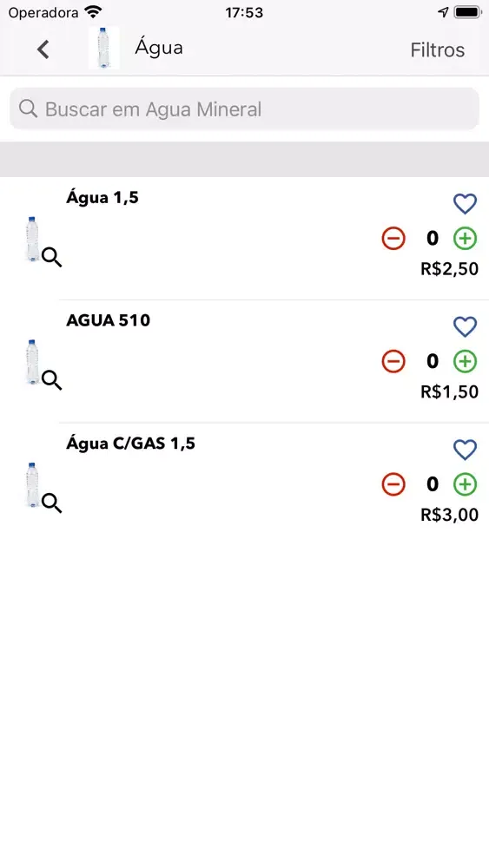Decrease quantity of Água 1,5
This screenshot has height=868, width=489.
point(393,239)
